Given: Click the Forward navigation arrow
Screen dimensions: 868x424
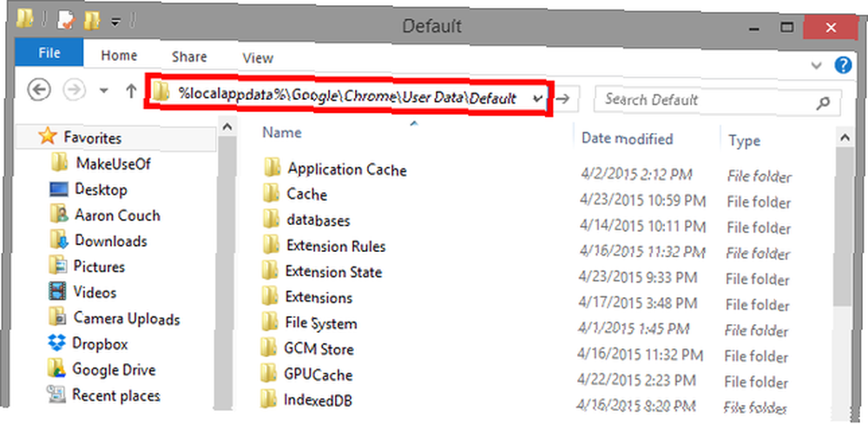Looking at the screenshot, I should click(74, 90).
